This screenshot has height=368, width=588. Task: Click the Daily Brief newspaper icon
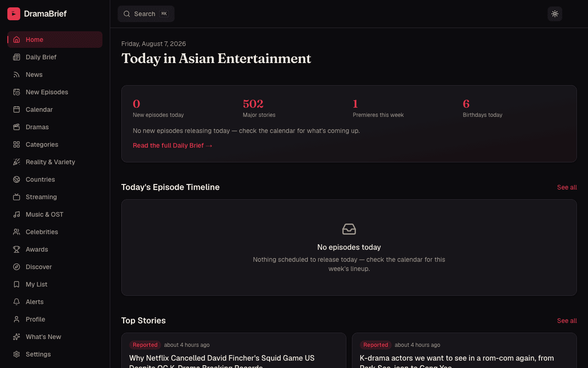pyautogui.click(x=17, y=57)
